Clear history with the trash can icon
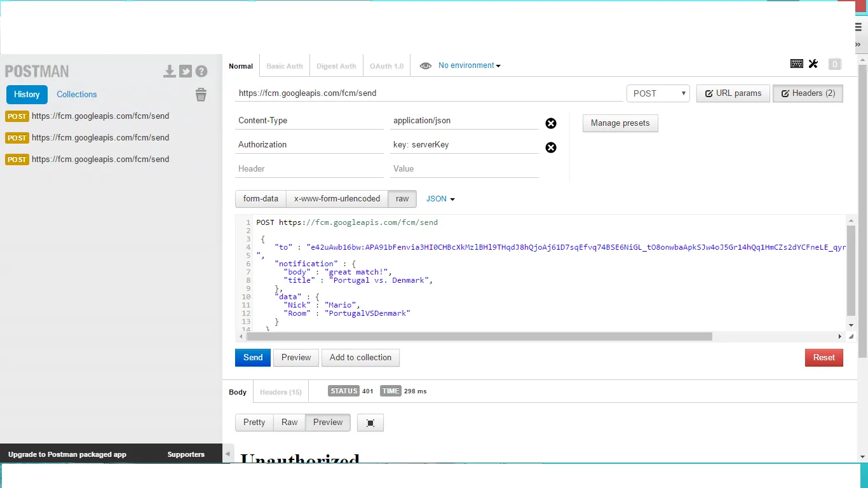The height and width of the screenshot is (488, 868). click(x=201, y=95)
